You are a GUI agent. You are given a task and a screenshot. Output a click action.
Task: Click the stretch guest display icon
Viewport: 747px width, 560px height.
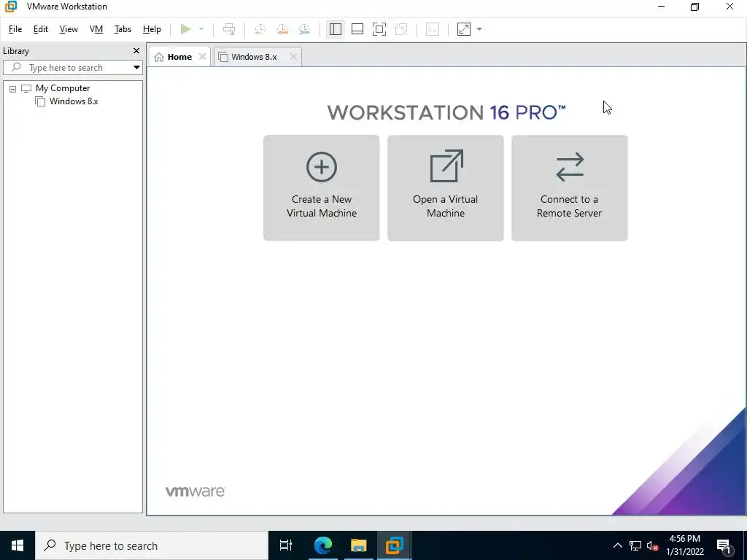[463, 29]
